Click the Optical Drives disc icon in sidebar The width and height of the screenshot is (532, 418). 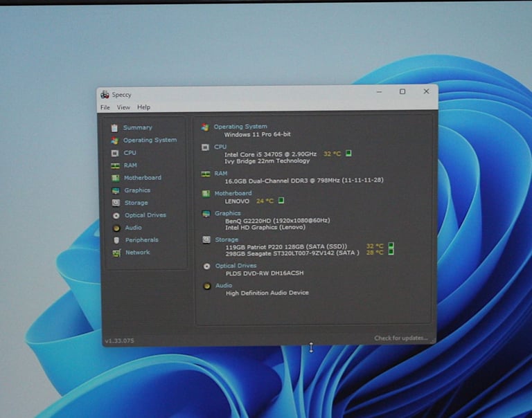click(116, 215)
